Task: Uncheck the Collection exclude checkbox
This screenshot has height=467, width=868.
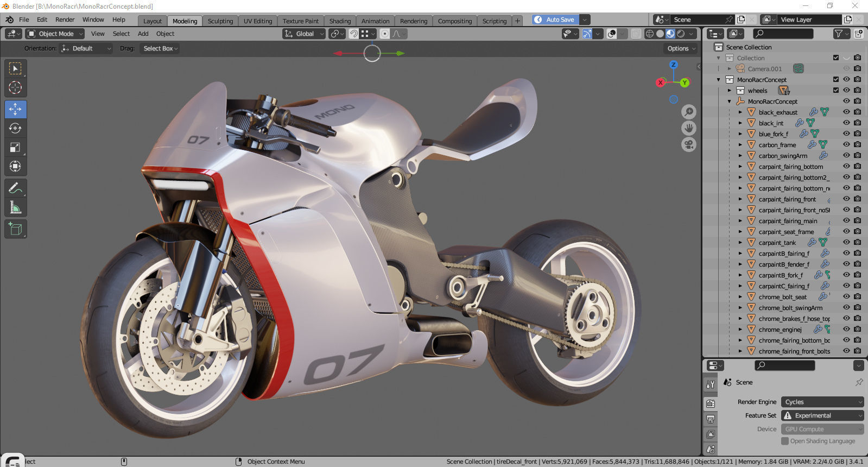Action: click(x=836, y=58)
